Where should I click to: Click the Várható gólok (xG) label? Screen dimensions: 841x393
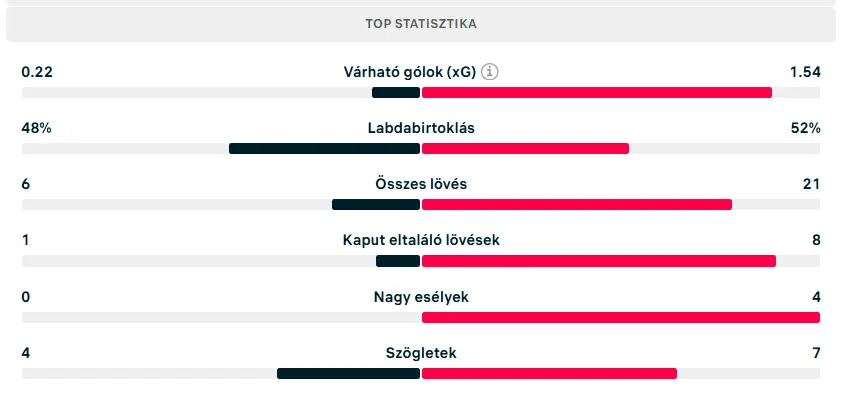tap(410, 72)
